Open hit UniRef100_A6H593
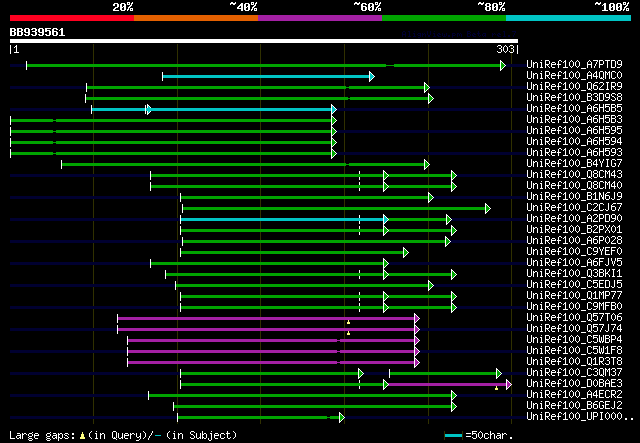The width and height of the screenshot is (640, 443). (574, 152)
